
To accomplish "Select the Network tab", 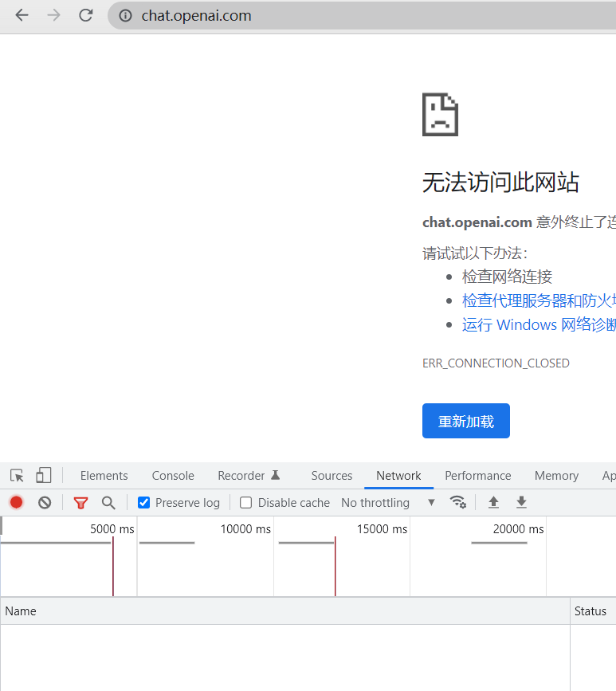I will pyautogui.click(x=398, y=476).
